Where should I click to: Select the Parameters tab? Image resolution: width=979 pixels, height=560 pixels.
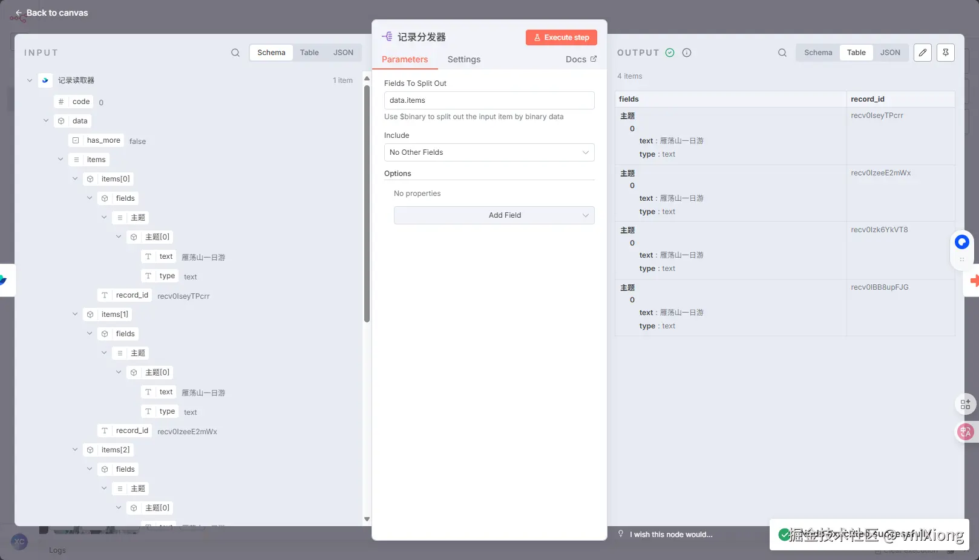coord(405,59)
